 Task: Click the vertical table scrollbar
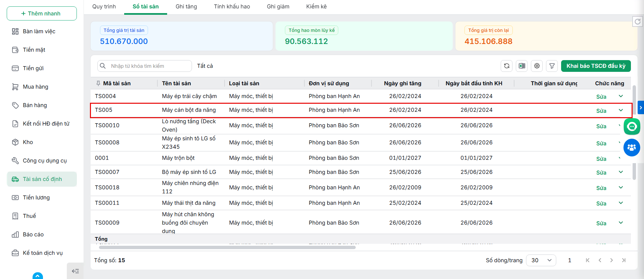pyautogui.click(x=634, y=133)
